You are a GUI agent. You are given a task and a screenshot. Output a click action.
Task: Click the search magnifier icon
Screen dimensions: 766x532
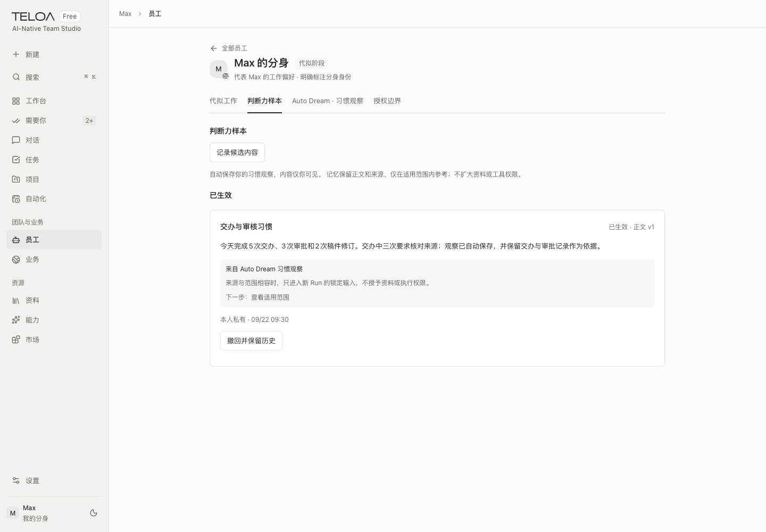click(x=16, y=77)
